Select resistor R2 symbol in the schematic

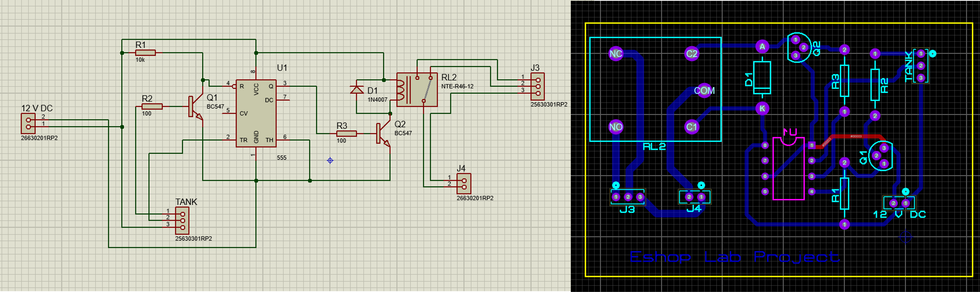152,107
